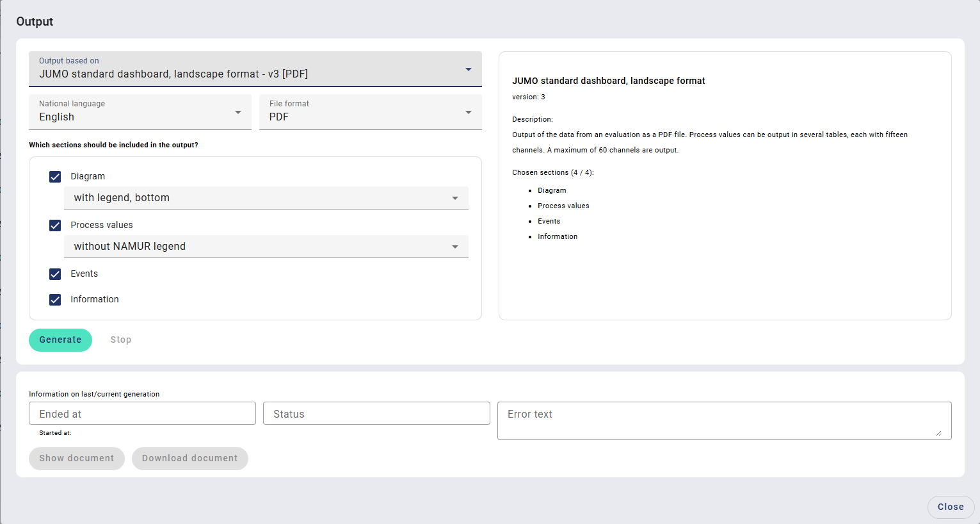Grab the Error text resize handle
Screen dimensions: 980x524
click(938, 434)
